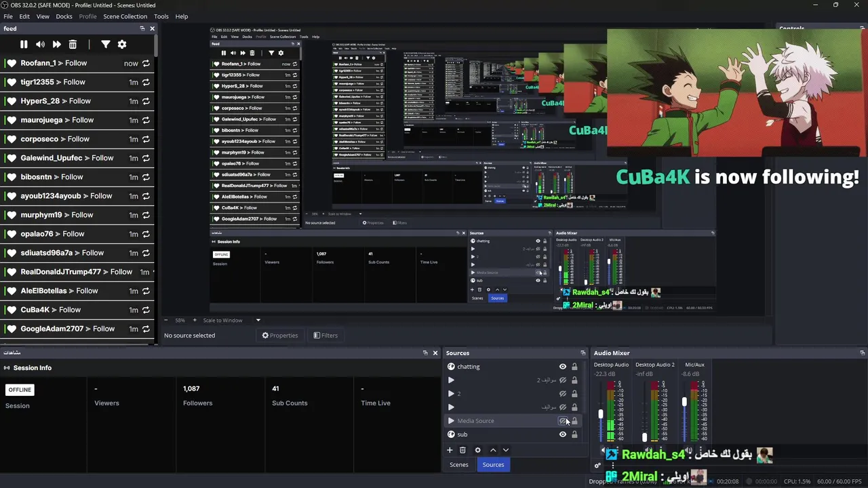
Task: Open the feed filter funnel
Action: coord(106,44)
